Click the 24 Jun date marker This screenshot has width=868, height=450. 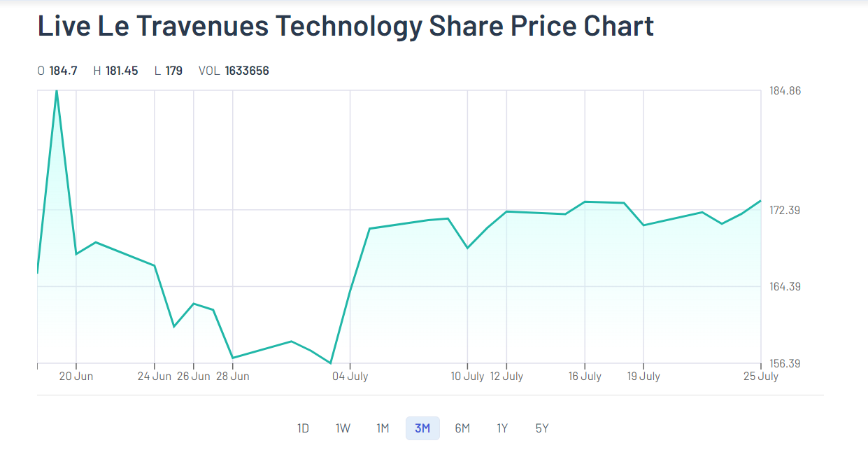[x=155, y=377]
